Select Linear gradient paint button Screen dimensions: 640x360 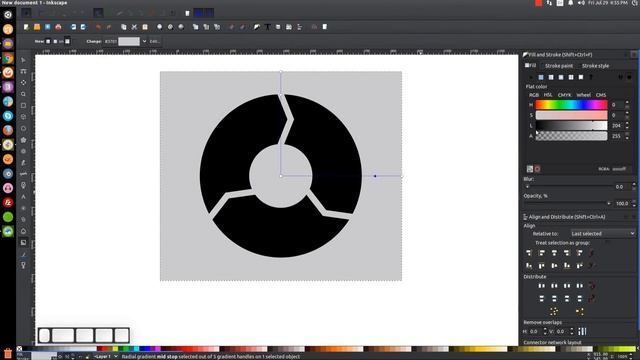pyautogui.click(x=551, y=77)
